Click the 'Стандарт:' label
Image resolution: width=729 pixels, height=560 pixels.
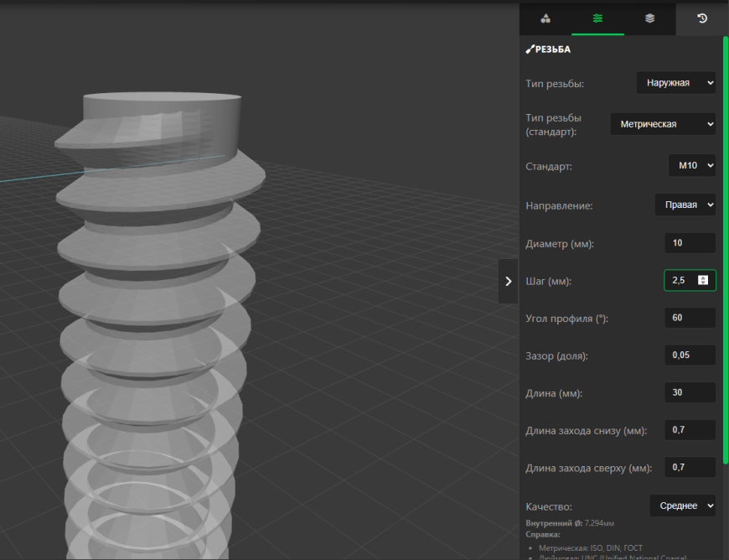(549, 167)
